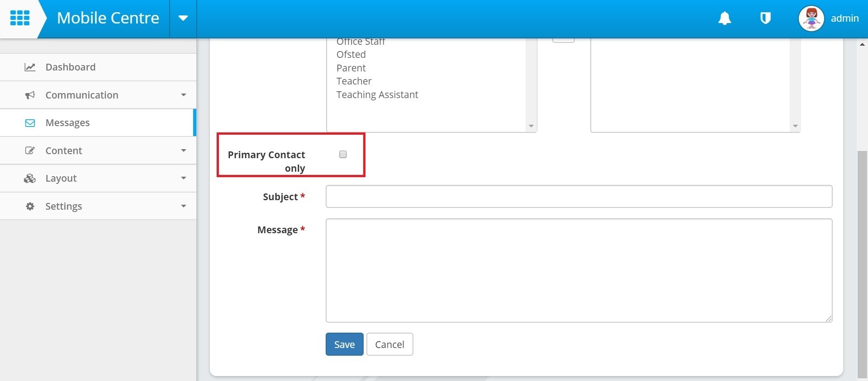Save the message
This screenshot has width=868, height=381.
pos(344,344)
